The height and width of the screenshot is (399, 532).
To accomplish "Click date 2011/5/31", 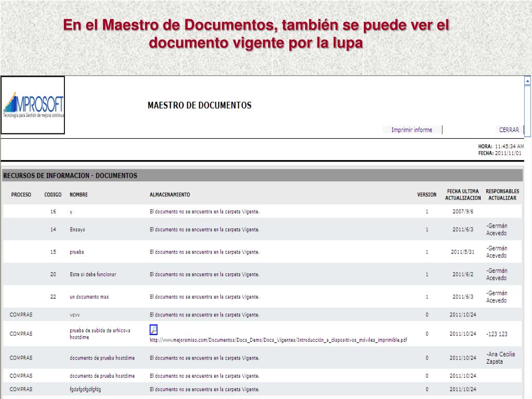I will point(463,252).
